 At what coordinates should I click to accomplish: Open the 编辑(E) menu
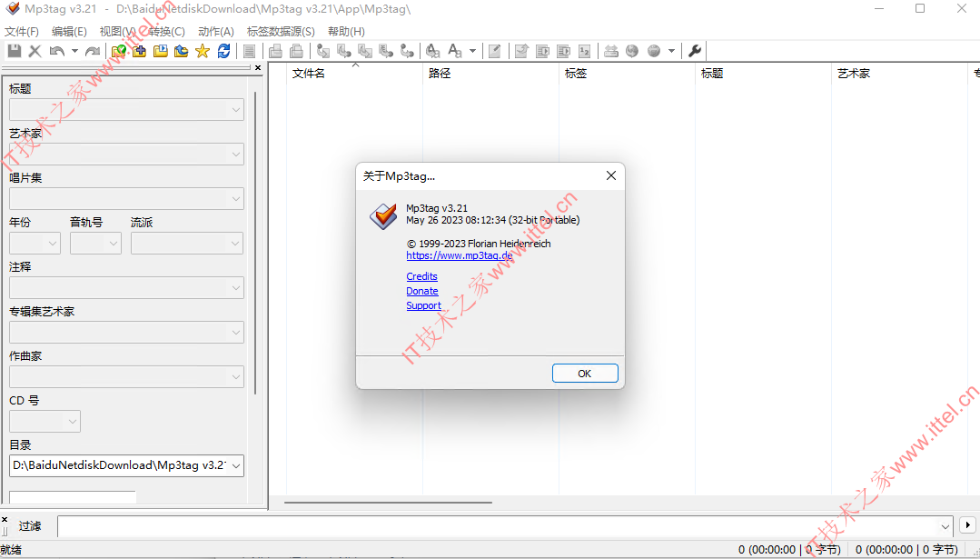pyautogui.click(x=69, y=31)
